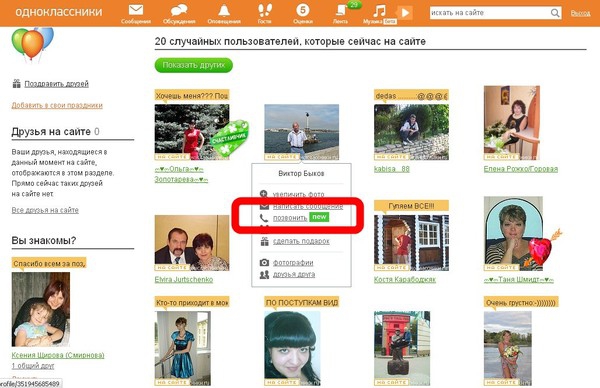Click the Выход link

click(580, 13)
